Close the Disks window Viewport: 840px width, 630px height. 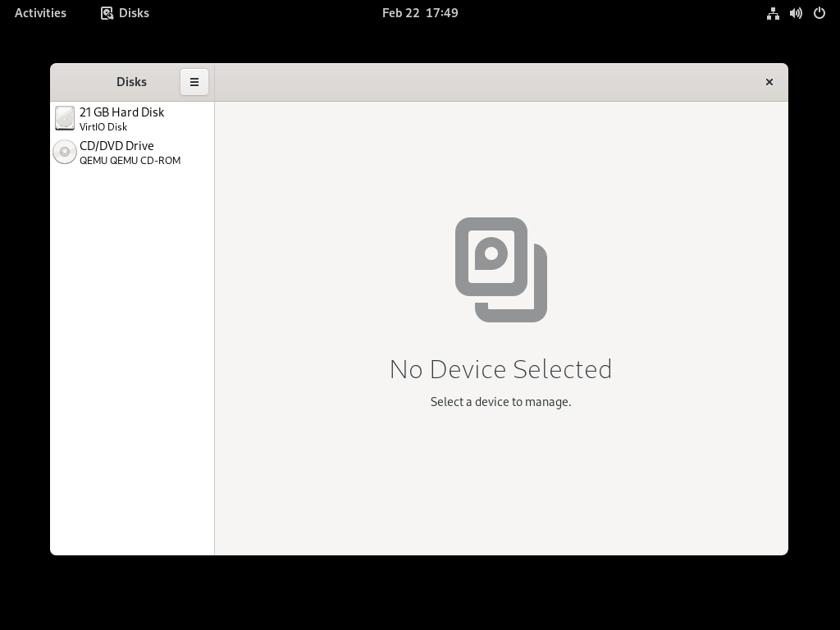[x=769, y=82]
